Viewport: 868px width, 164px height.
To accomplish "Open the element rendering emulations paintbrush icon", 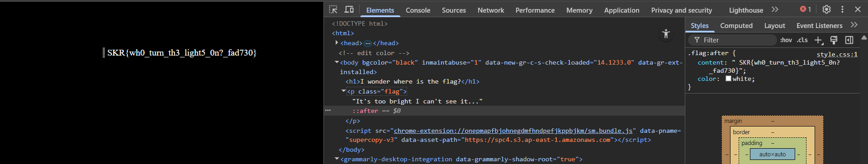I will [834, 40].
